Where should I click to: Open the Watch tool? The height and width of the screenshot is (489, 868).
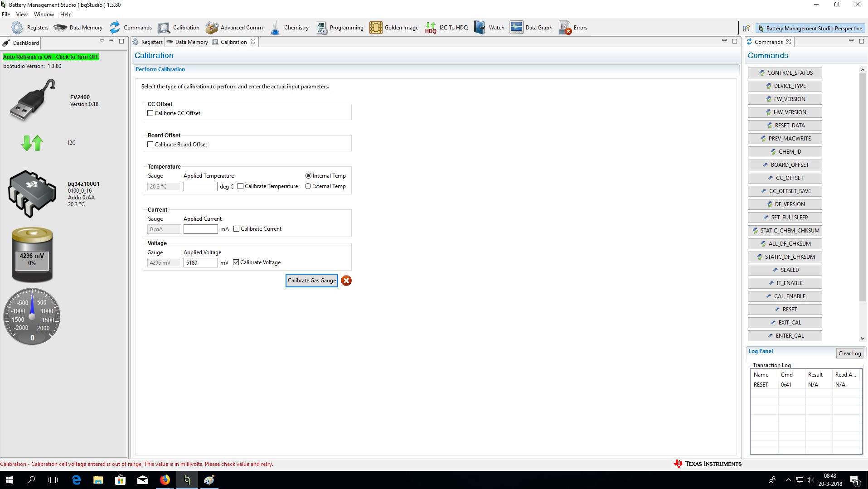point(489,28)
